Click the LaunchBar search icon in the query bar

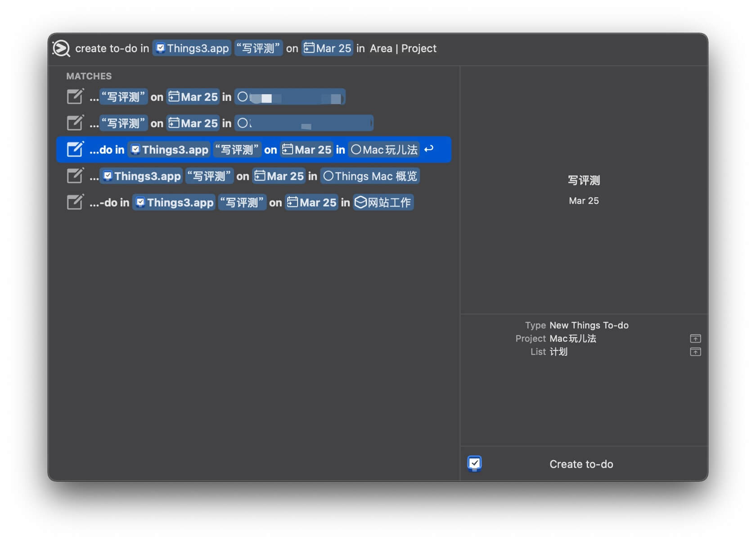[61, 48]
